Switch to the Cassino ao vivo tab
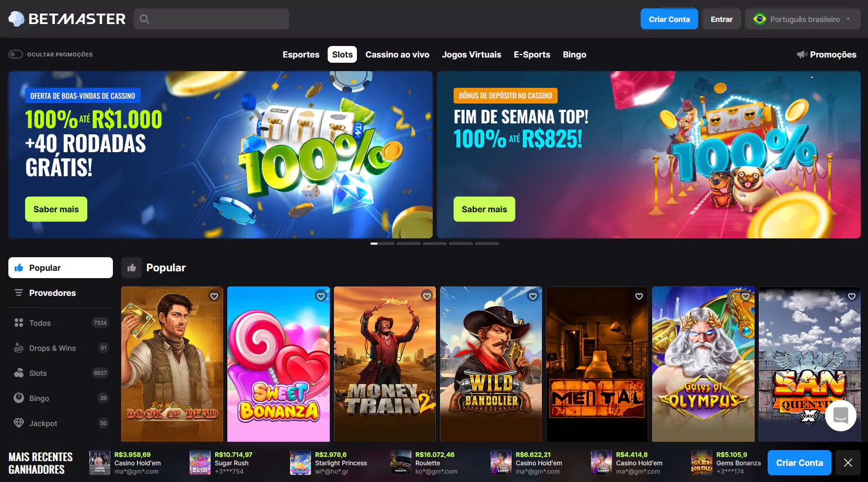This screenshot has width=868, height=482. (x=397, y=54)
